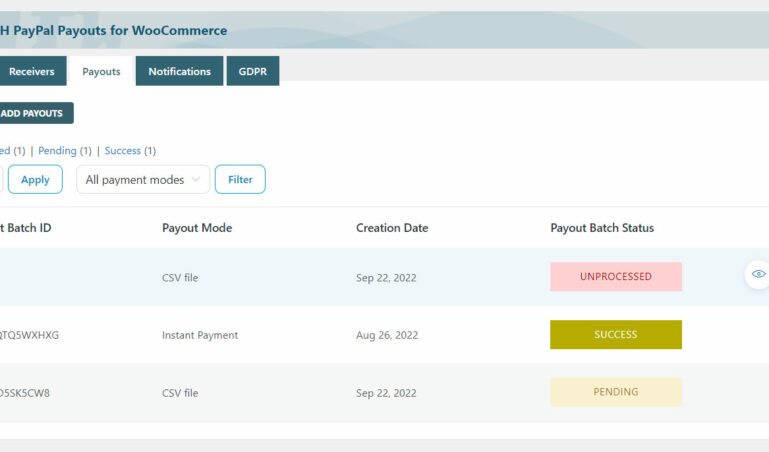The width and height of the screenshot is (769, 452).
Task: Switch to the Notifications tab
Action: (180, 72)
